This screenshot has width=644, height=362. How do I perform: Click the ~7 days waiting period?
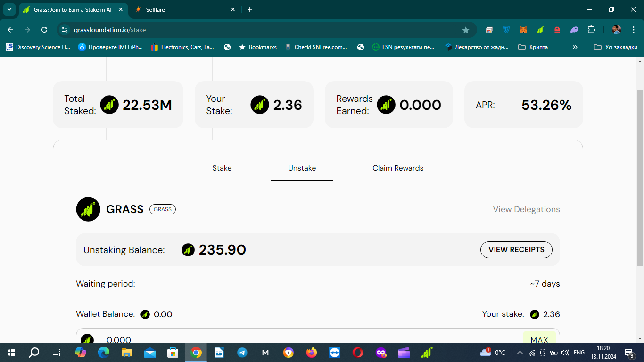point(545,284)
